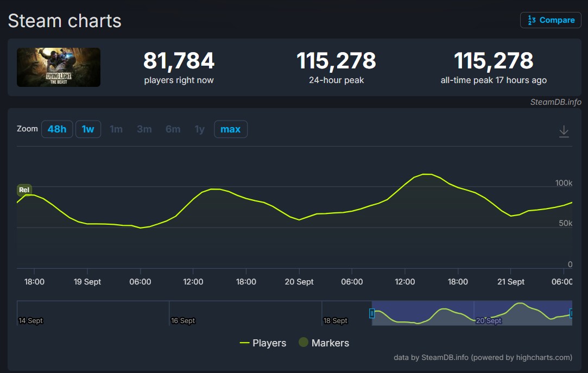Select the 1y zoom range
588x373 pixels.
tap(199, 129)
